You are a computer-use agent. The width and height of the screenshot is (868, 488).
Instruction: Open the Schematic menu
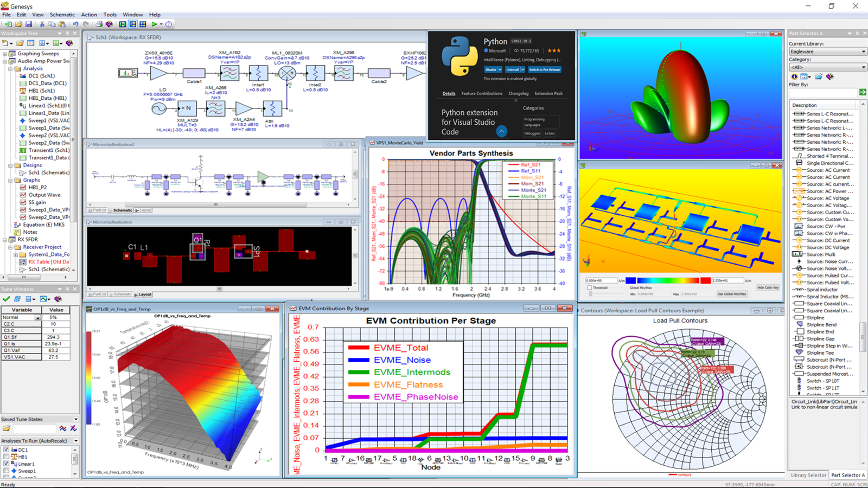(x=61, y=15)
